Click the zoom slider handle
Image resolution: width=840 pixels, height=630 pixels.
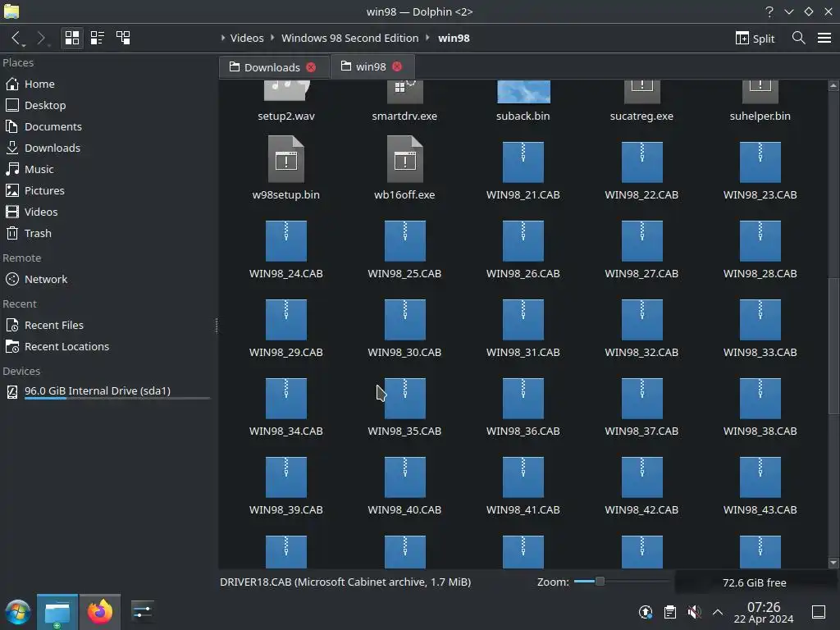600,582
